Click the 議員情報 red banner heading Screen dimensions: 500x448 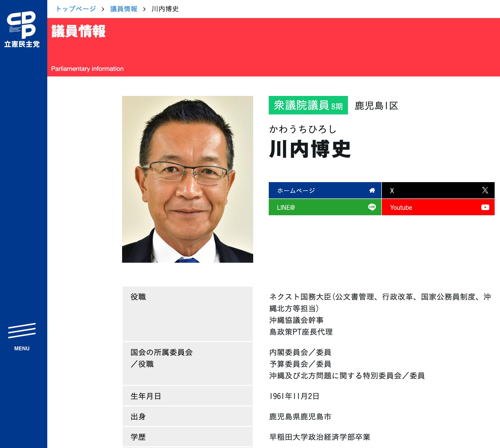[78, 31]
